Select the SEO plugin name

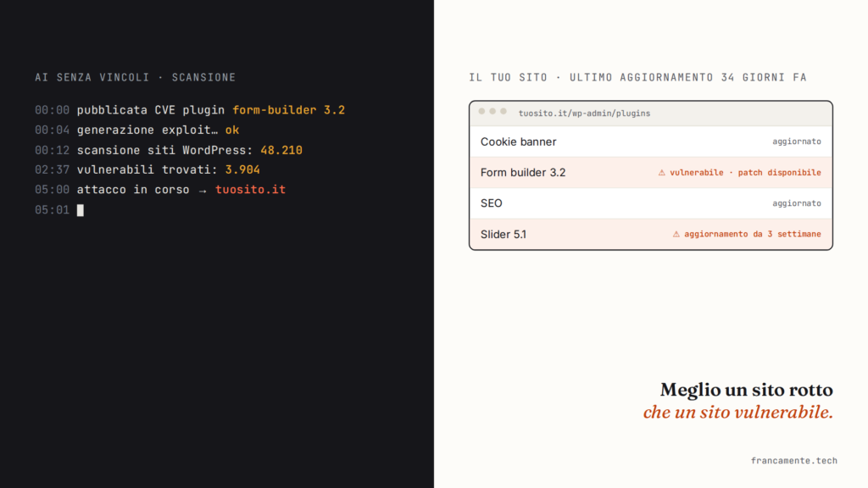coord(491,203)
